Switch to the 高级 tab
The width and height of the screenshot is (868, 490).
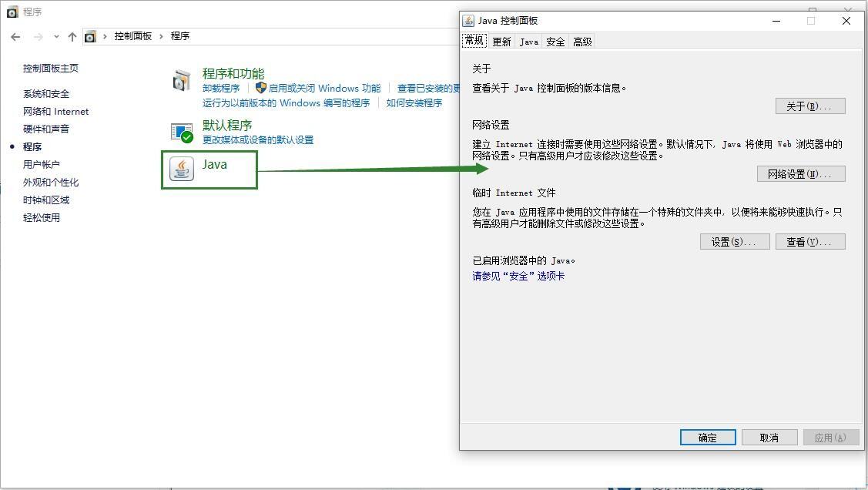[x=582, y=42]
